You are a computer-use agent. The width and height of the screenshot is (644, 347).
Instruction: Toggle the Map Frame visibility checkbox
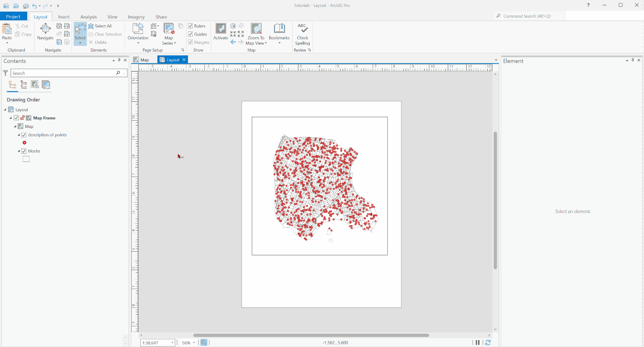[16, 118]
